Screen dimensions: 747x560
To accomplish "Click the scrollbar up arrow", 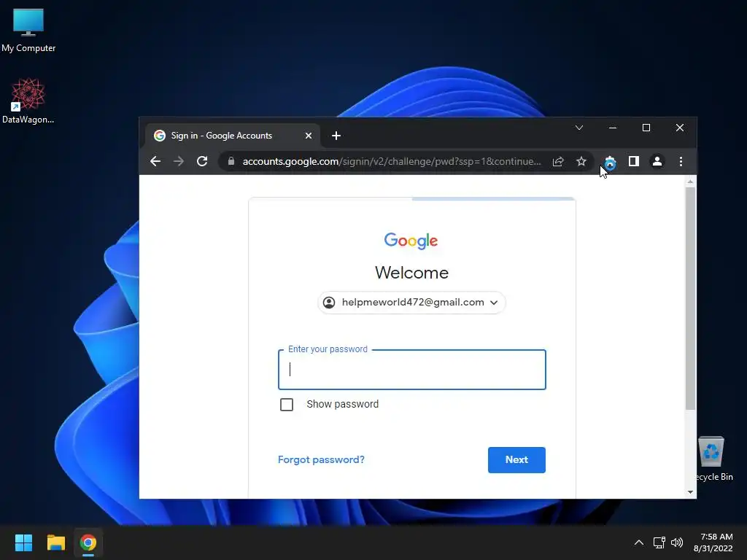I will 690,182.
